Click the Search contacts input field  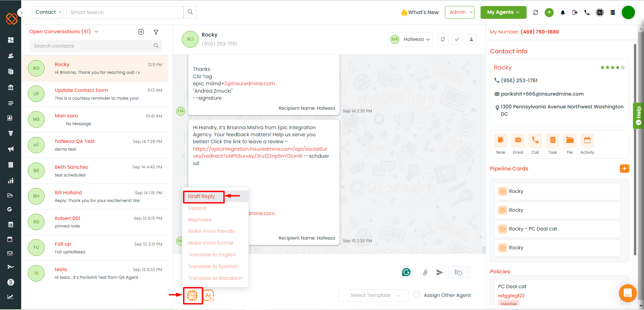[x=92, y=46]
